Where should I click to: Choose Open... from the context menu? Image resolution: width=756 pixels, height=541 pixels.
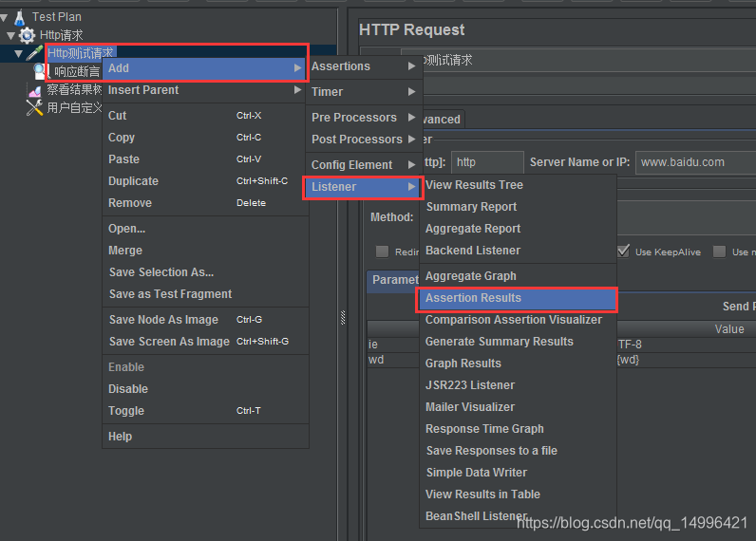pyautogui.click(x=205, y=229)
